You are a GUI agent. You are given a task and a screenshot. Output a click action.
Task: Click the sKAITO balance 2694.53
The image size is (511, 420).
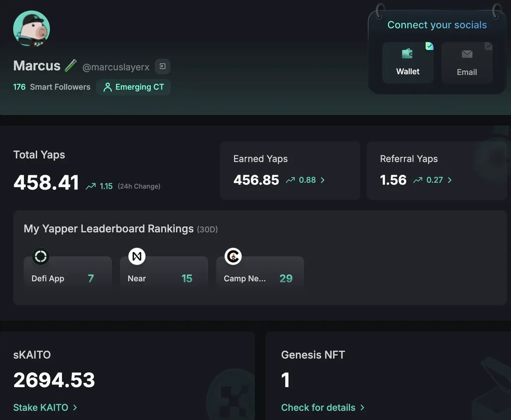54,380
